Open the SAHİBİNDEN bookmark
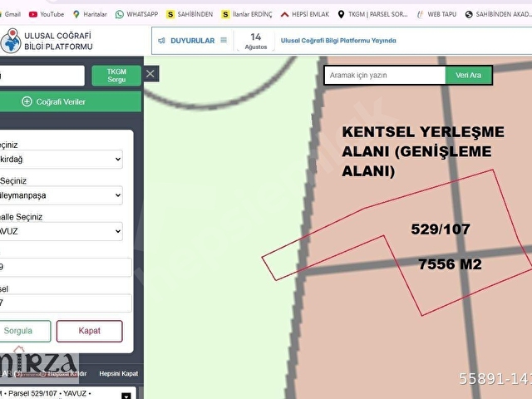 (x=190, y=14)
